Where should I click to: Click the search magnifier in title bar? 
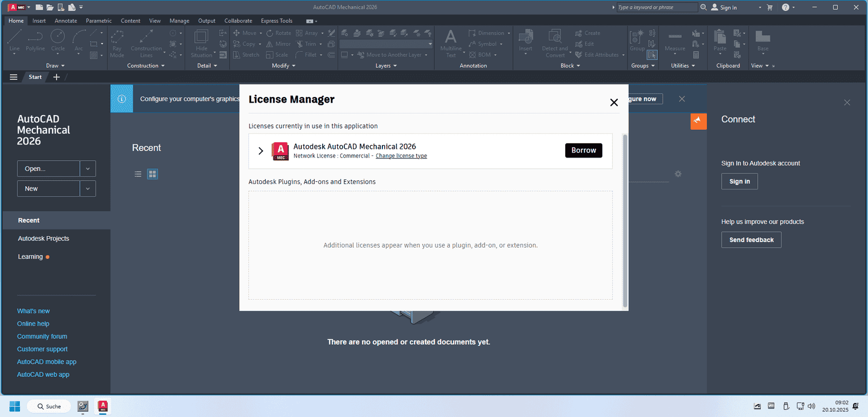click(704, 8)
